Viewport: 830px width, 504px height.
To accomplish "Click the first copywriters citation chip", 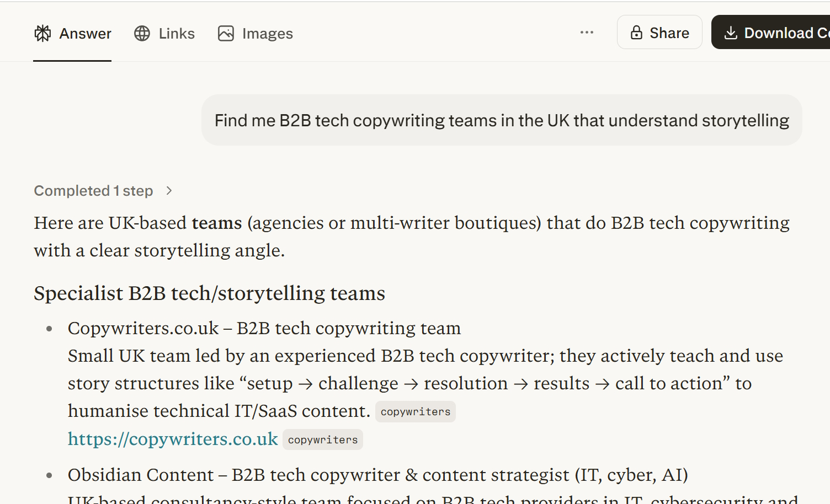I will click(x=416, y=411).
